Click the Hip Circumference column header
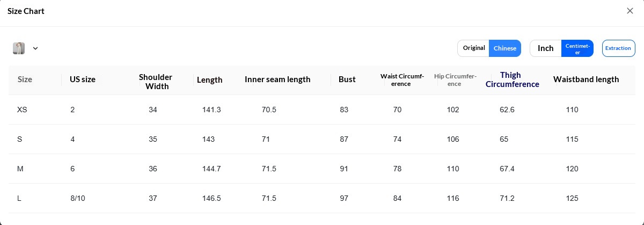This screenshot has width=644, height=225. 455,80
